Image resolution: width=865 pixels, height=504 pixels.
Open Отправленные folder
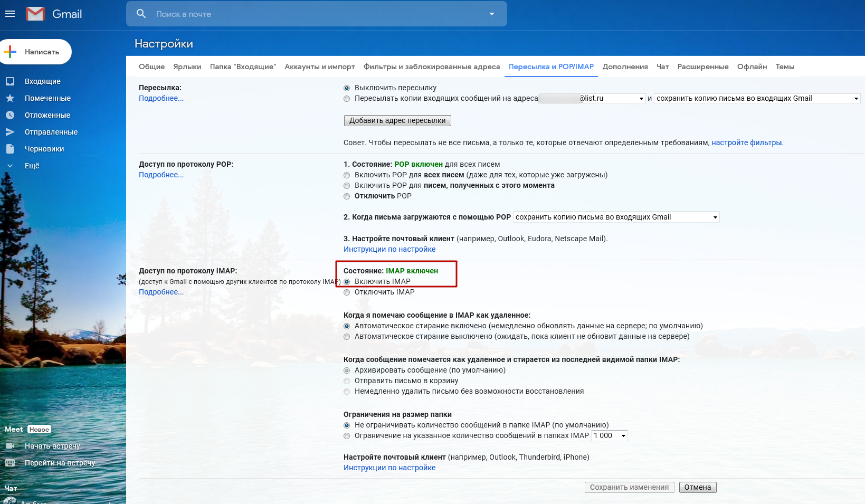pyautogui.click(x=51, y=132)
